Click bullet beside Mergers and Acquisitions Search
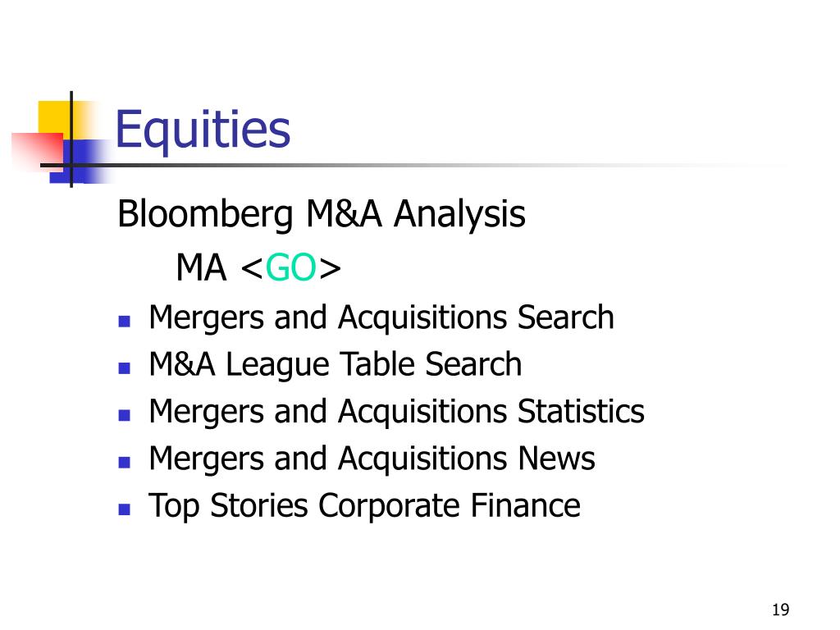840x630 pixels. coord(125,322)
